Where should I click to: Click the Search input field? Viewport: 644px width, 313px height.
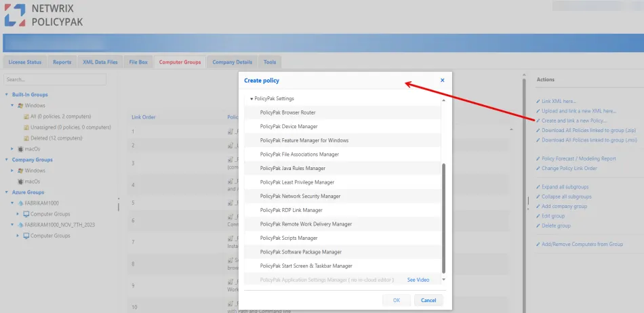(x=54, y=80)
